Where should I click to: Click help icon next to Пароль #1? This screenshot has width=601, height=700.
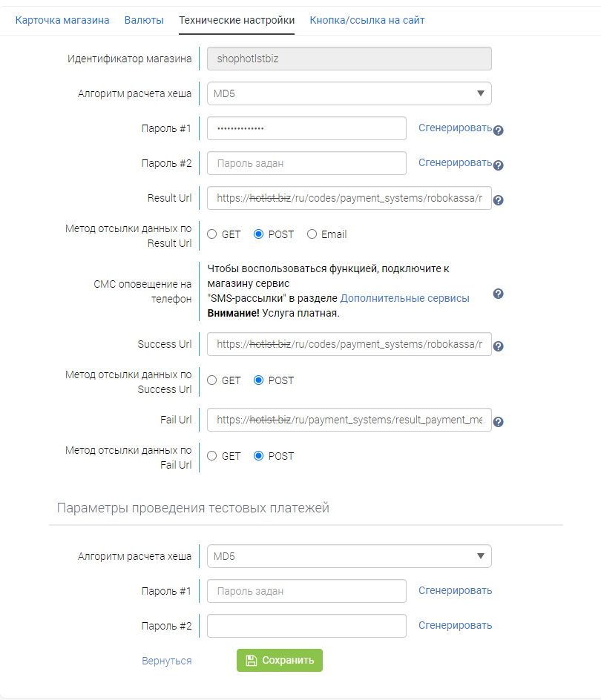tap(499, 131)
